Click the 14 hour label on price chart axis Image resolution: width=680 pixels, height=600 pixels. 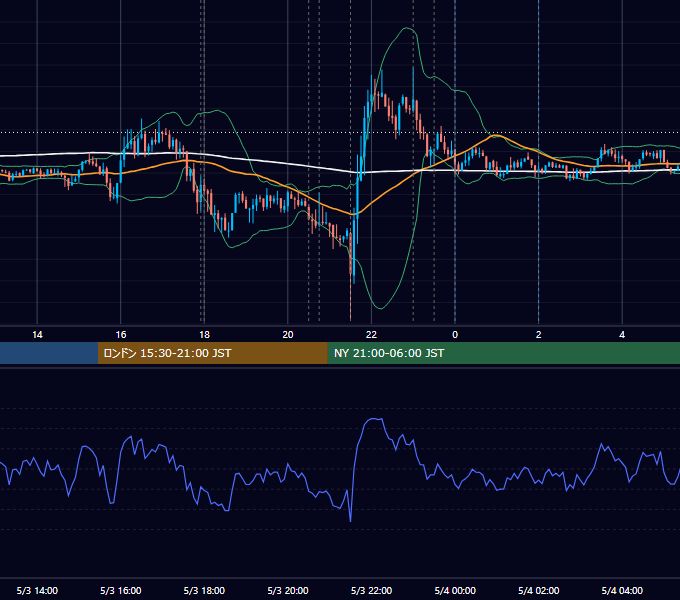coord(37,335)
